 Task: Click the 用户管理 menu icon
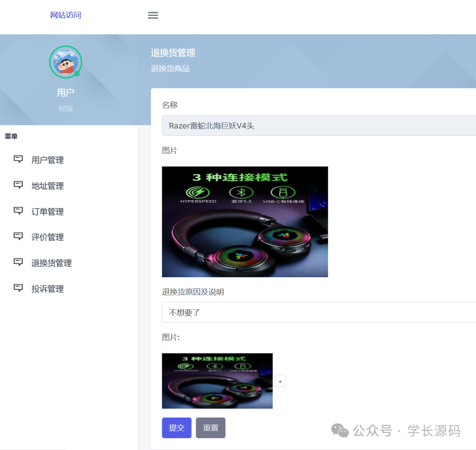tap(18, 159)
